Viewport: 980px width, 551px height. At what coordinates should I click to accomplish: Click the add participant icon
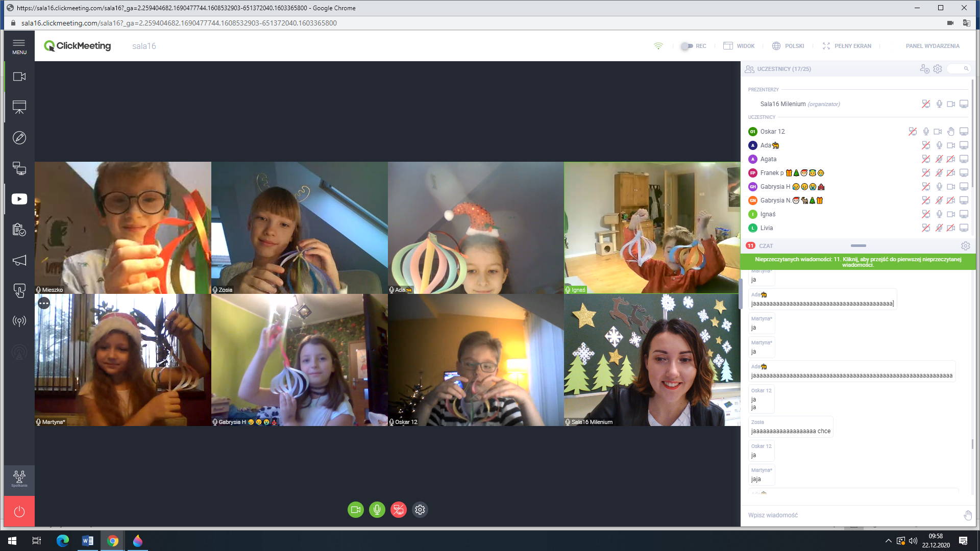click(x=924, y=69)
